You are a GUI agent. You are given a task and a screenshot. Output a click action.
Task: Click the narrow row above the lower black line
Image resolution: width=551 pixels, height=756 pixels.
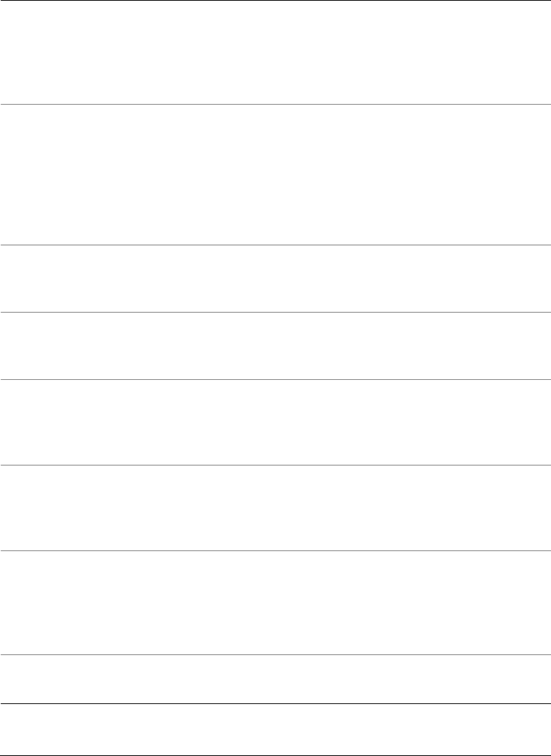click(275, 679)
